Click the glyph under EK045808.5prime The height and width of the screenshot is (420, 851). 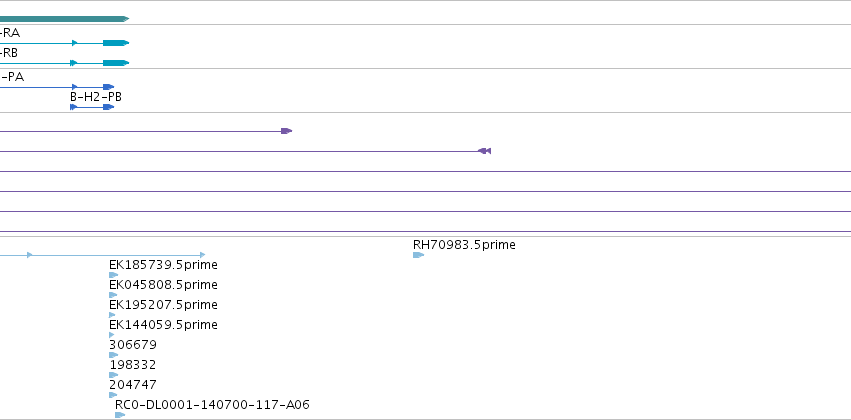point(113,295)
